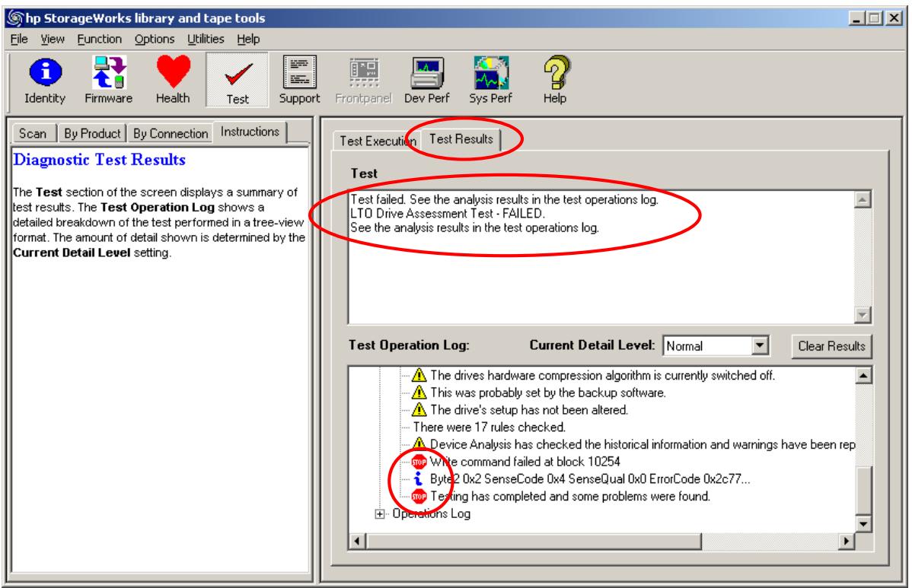912x588 pixels.
Task: Select the Test checkmark toolbar icon
Action: pyautogui.click(x=238, y=81)
